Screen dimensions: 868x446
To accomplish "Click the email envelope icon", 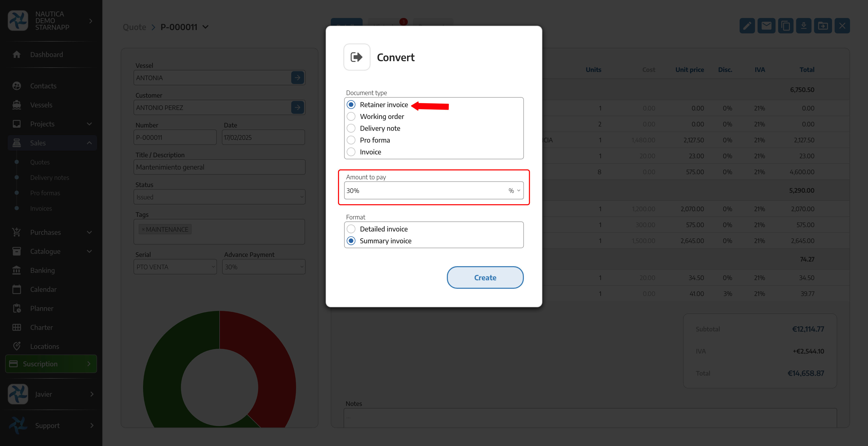I will 766,26.
